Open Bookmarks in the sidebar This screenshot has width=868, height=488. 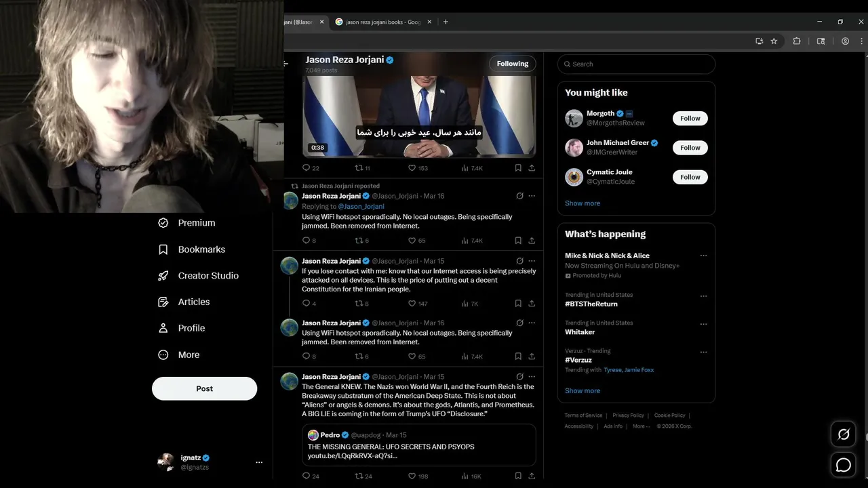[x=192, y=249]
